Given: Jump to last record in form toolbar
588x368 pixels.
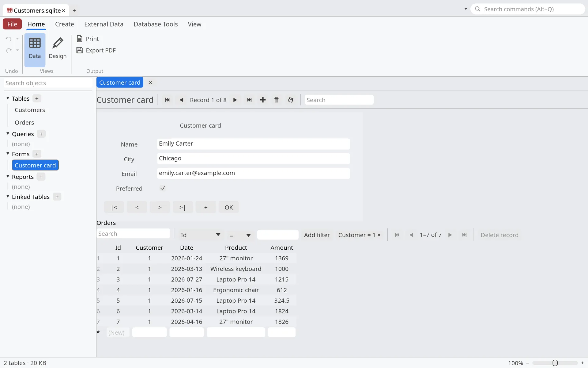Looking at the screenshot, I should tap(249, 100).
